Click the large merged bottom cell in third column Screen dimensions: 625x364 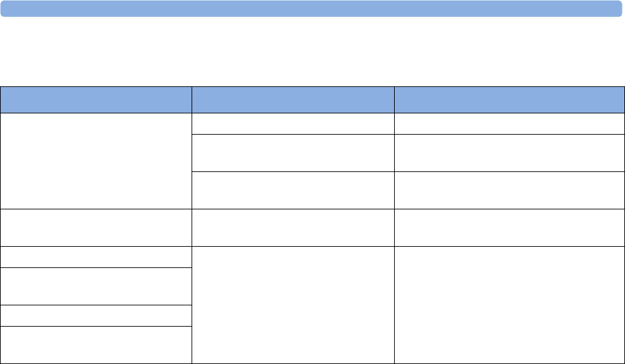pos(510,305)
